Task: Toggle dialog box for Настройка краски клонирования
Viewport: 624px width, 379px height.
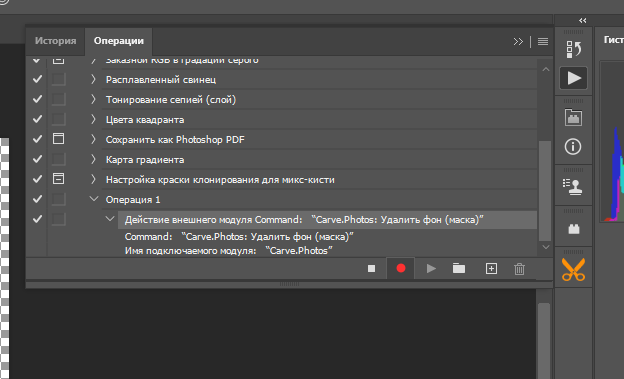Action: 58,179
